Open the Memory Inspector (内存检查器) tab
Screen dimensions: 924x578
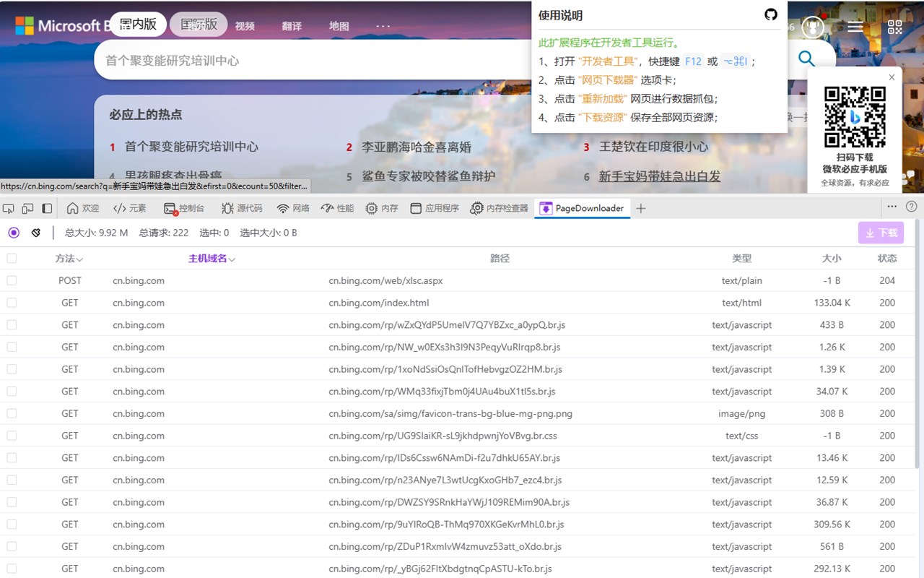pos(500,208)
